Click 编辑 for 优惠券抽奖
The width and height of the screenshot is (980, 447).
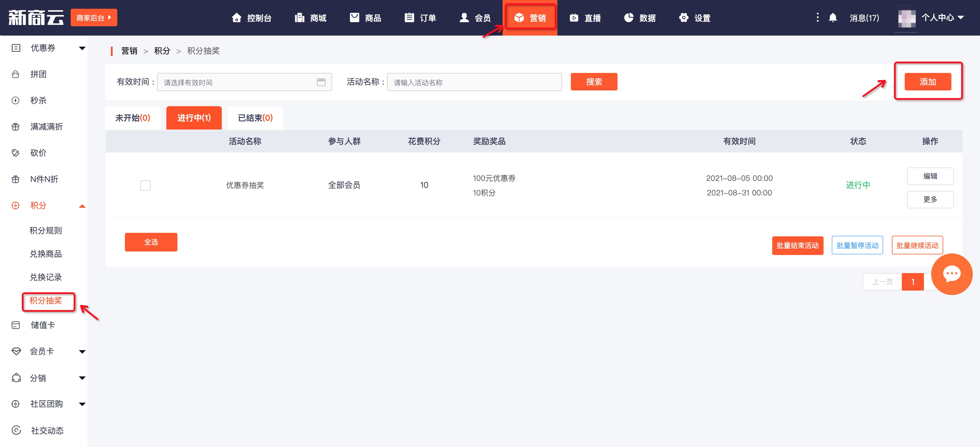click(x=930, y=176)
